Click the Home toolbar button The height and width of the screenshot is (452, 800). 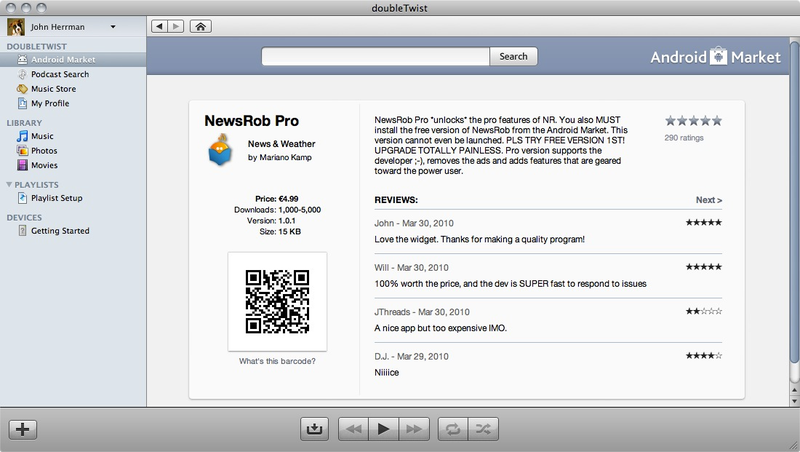(x=201, y=27)
